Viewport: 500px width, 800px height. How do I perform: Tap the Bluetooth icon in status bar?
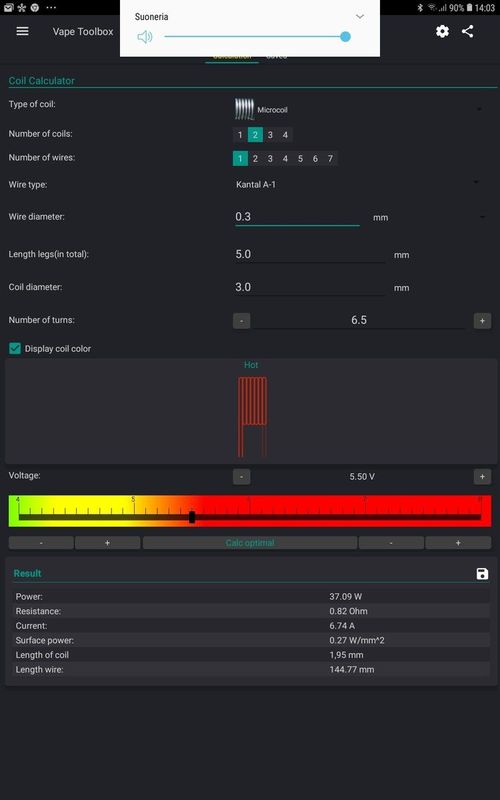pyautogui.click(x=420, y=8)
